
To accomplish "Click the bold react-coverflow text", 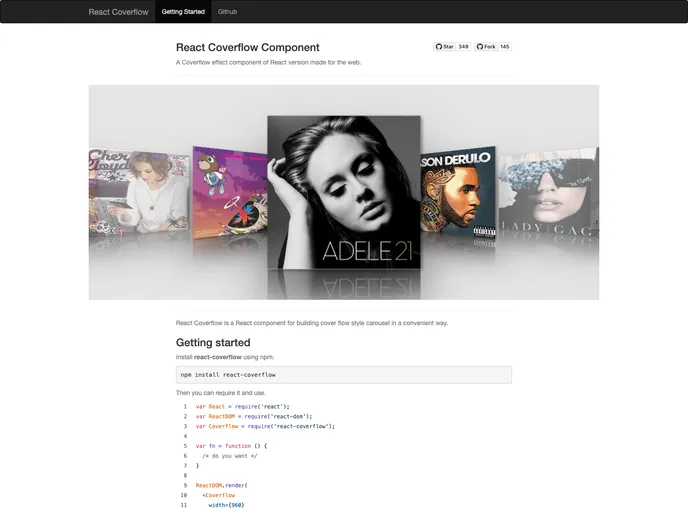I will 218,357.
